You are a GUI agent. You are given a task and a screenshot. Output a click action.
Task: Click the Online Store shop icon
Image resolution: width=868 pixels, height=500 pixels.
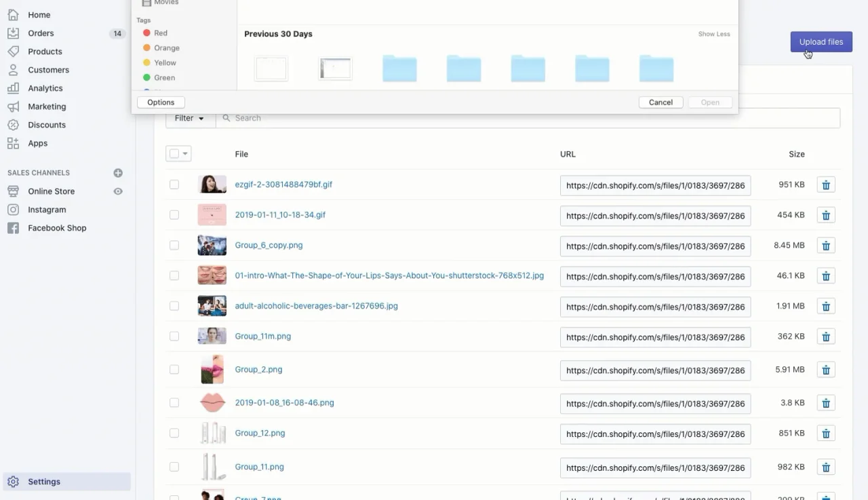[13, 191]
